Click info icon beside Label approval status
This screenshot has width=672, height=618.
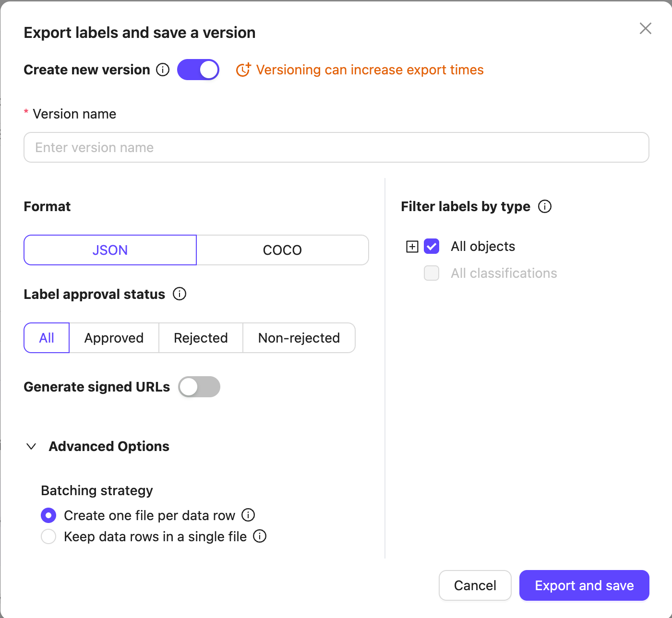(180, 294)
